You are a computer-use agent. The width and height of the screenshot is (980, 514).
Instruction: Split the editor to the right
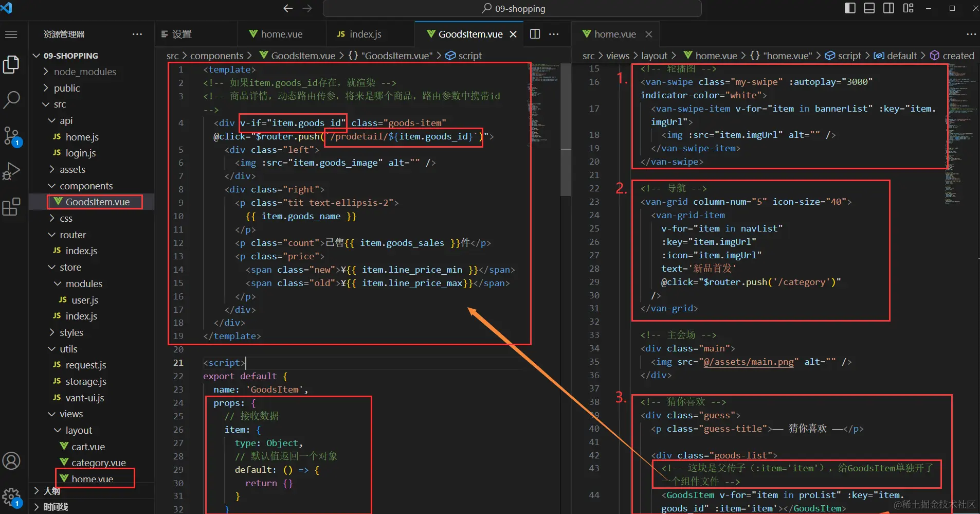(535, 34)
